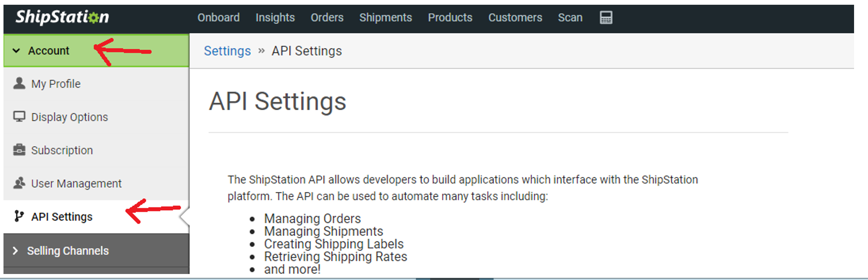Open the ShipStation logo home link
868x280 pixels.
tap(62, 17)
